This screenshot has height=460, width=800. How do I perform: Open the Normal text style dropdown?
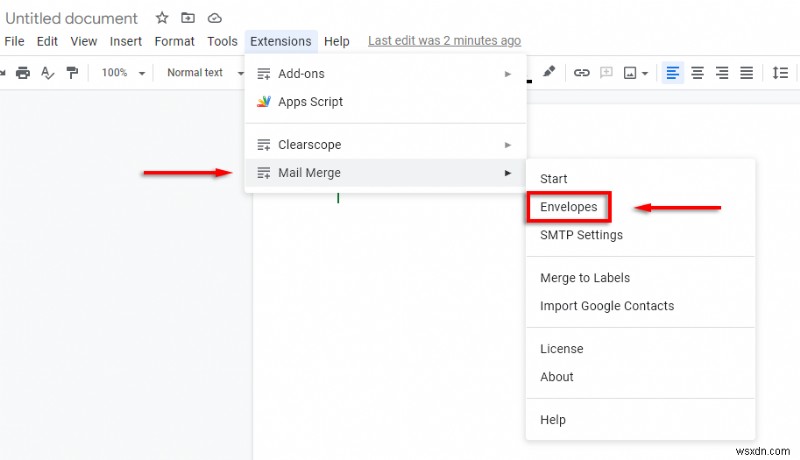(x=203, y=73)
